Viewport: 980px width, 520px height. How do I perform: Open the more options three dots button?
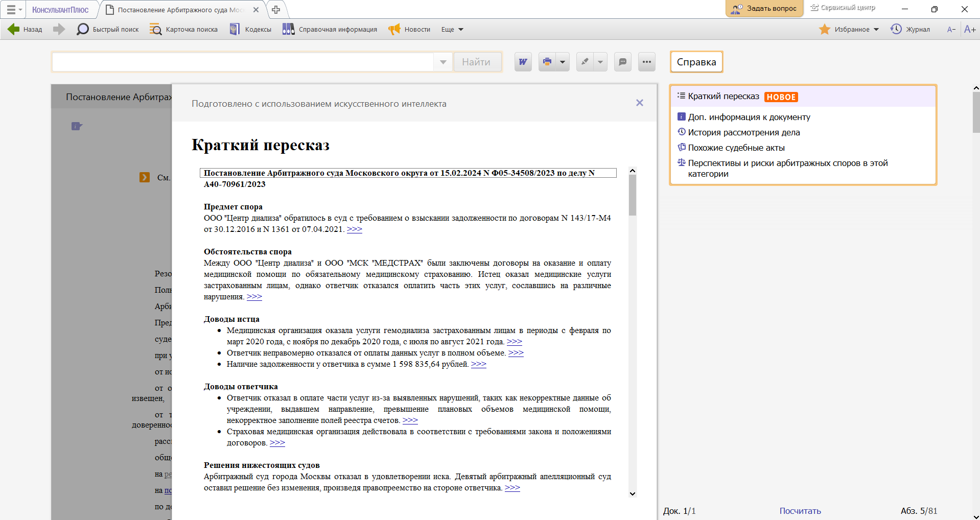coord(647,62)
